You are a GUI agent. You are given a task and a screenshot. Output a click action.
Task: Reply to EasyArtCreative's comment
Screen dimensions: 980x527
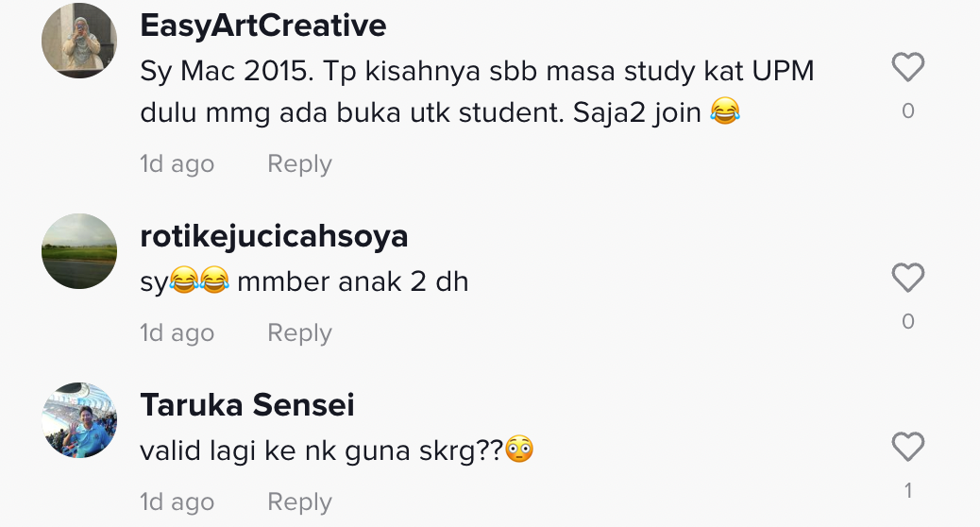click(x=299, y=164)
